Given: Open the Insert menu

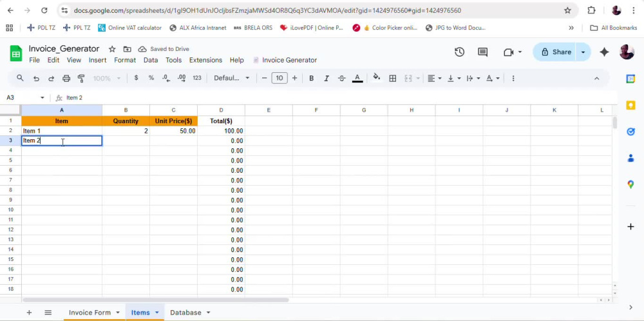Looking at the screenshot, I should pyautogui.click(x=97, y=60).
